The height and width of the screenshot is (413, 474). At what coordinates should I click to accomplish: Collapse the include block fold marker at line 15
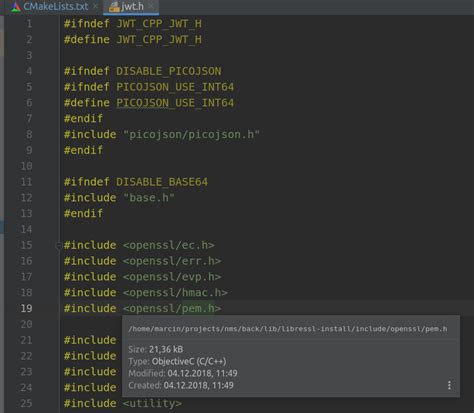(58, 246)
